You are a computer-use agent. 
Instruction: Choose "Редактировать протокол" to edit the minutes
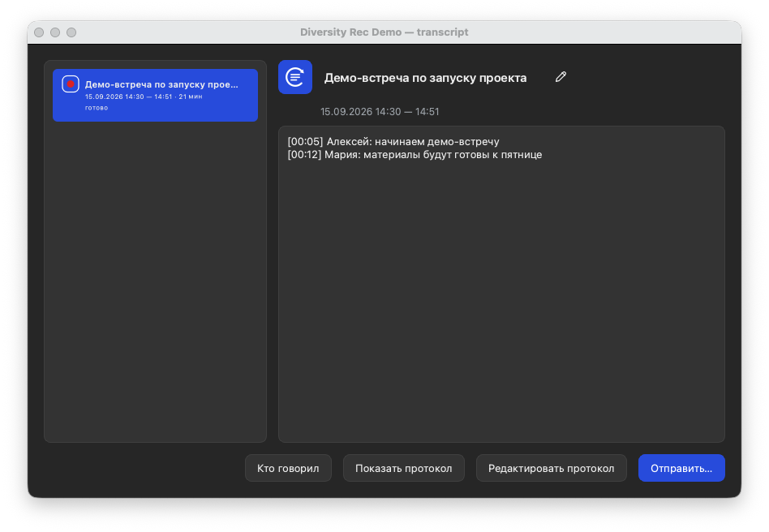(552, 468)
